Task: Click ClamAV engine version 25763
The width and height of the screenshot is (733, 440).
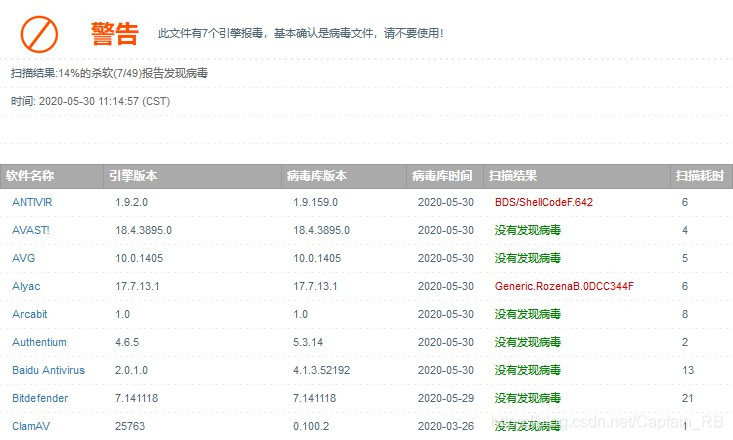Action: 130,426
